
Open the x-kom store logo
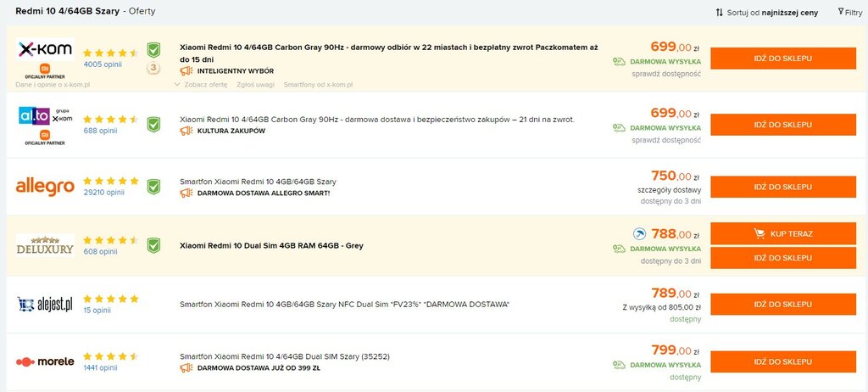point(46,50)
